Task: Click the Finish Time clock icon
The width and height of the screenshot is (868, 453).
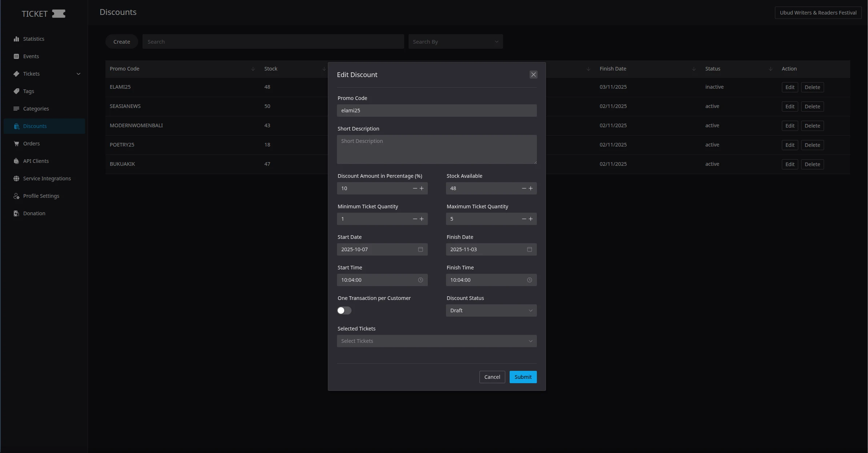Action: 530,280
